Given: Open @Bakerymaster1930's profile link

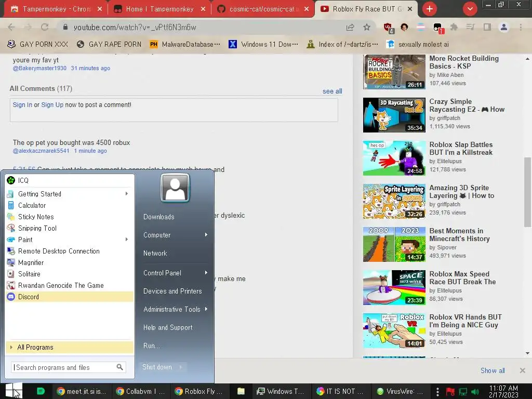Looking at the screenshot, I should (39, 68).
